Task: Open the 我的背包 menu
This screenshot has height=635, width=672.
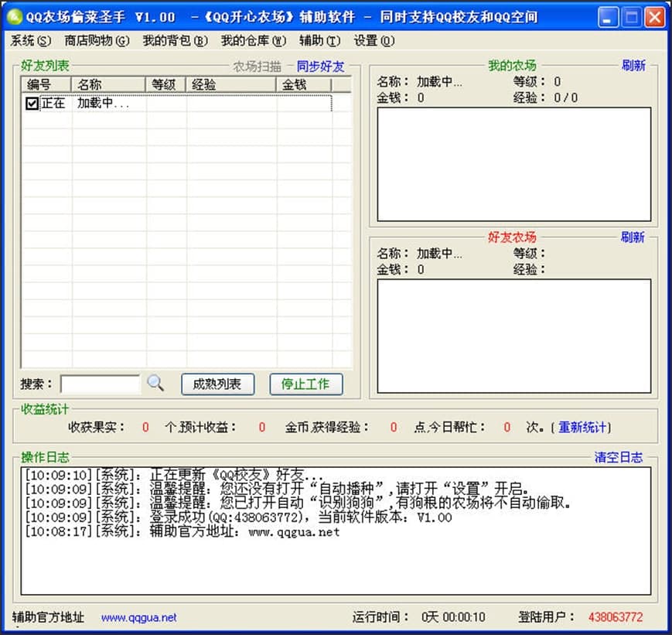Action: 176,41
